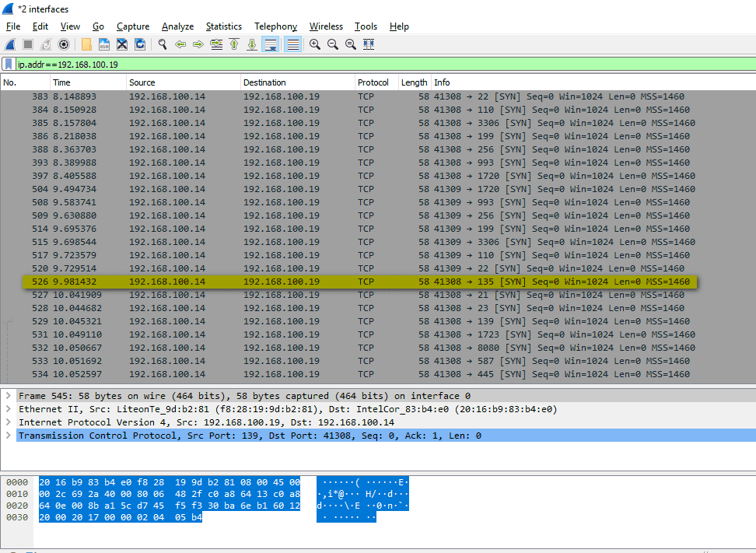Open the Telephony menu
The image size is (756, 553).
[x=275, y=26]
